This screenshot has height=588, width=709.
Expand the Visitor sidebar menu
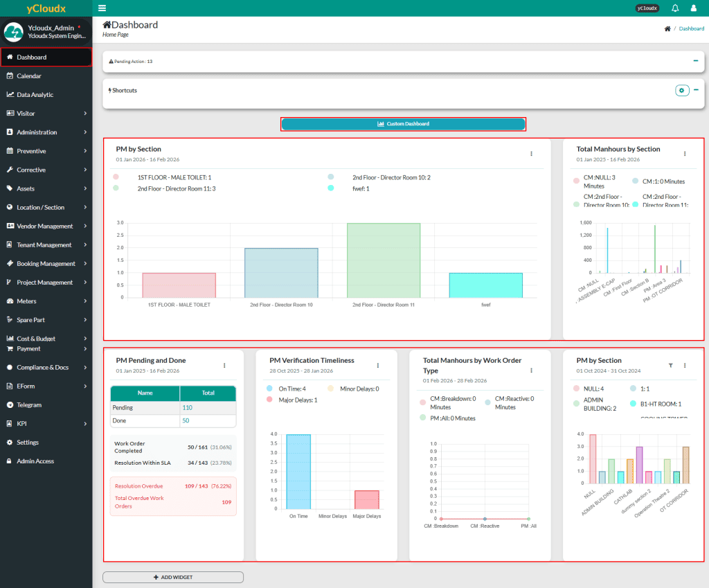click(x=46, y=114)
